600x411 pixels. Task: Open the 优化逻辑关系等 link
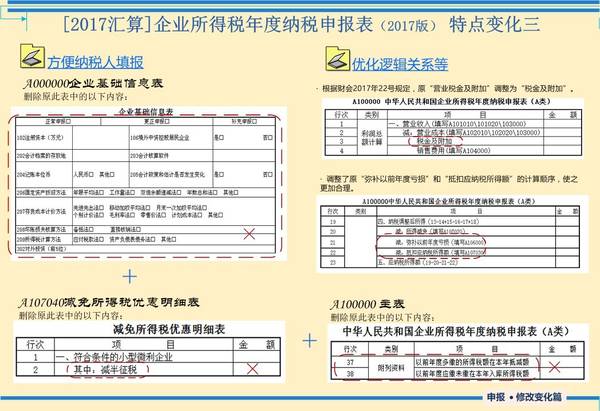pos(400,64)
